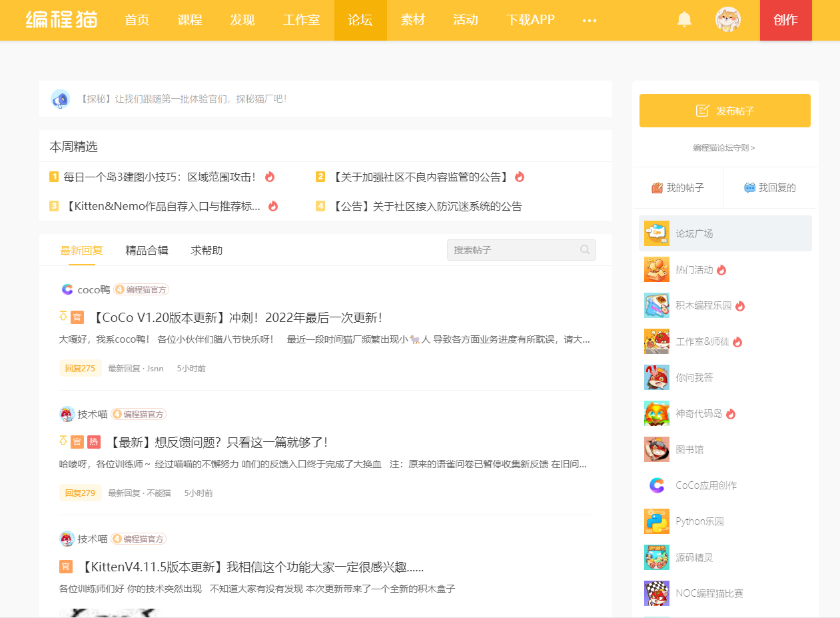The height and width of the screenshot is (618, 840).
Task: Open 我回复的 link
Action: coord(770,188)
